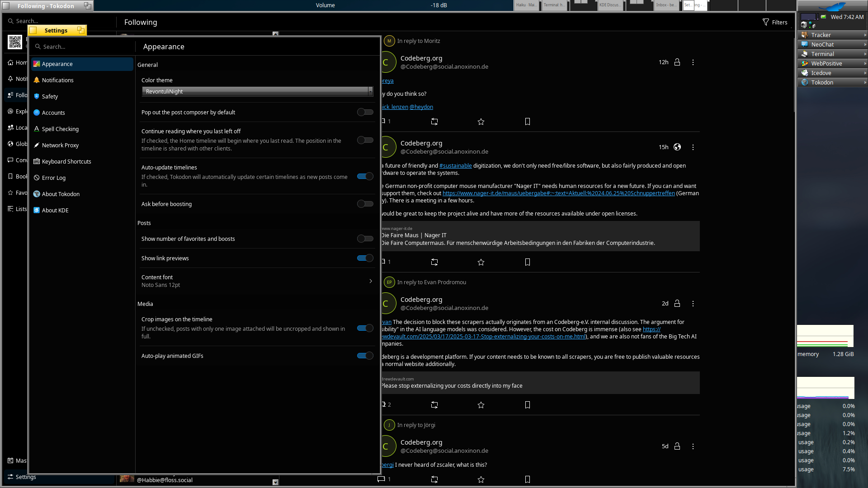Open the #sustainable hashtag link
Viewport: 868px width, 488px height.
455,166
